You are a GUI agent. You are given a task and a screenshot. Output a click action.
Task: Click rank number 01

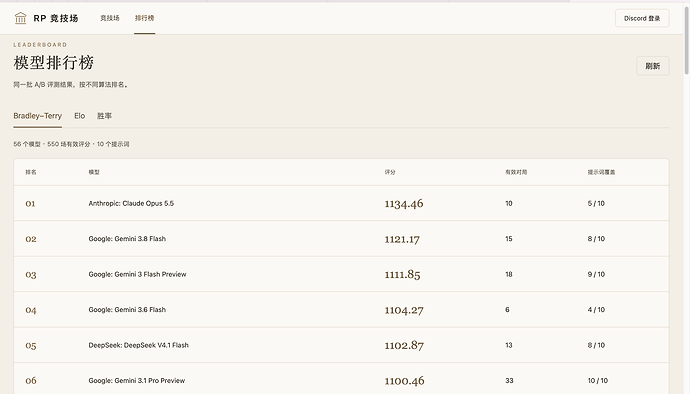point(30,203)
